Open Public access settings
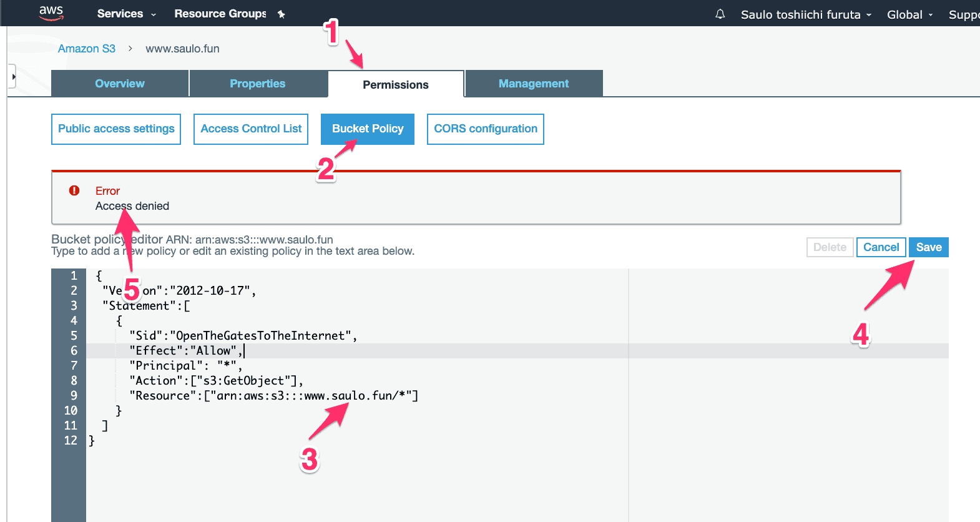This screenshot has width=980, height=522. click(x=116, y=129)
